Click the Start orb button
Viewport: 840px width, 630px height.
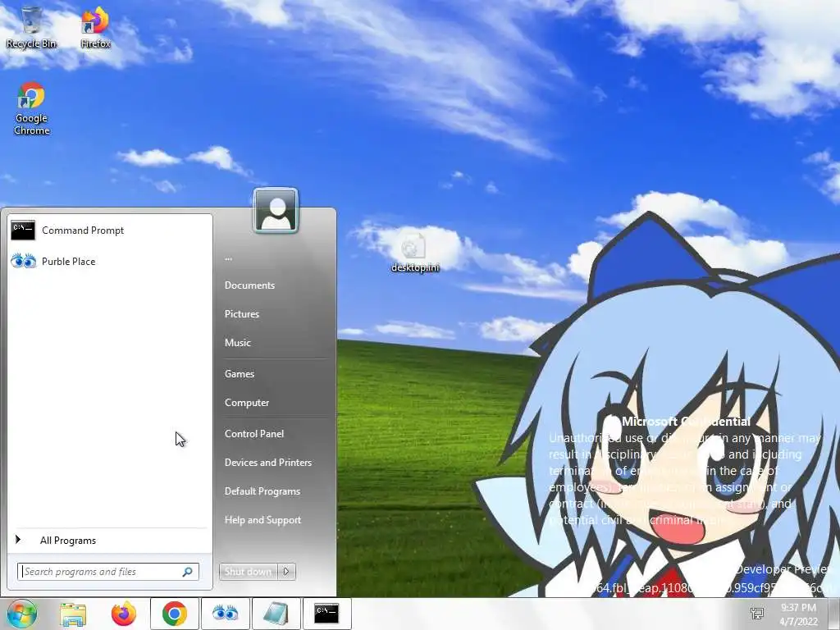(21, 614)
